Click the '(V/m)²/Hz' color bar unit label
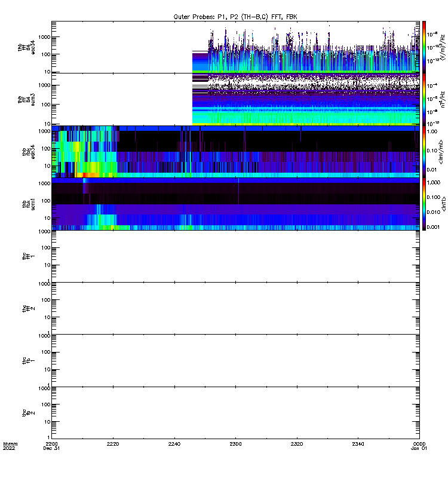 443,47
